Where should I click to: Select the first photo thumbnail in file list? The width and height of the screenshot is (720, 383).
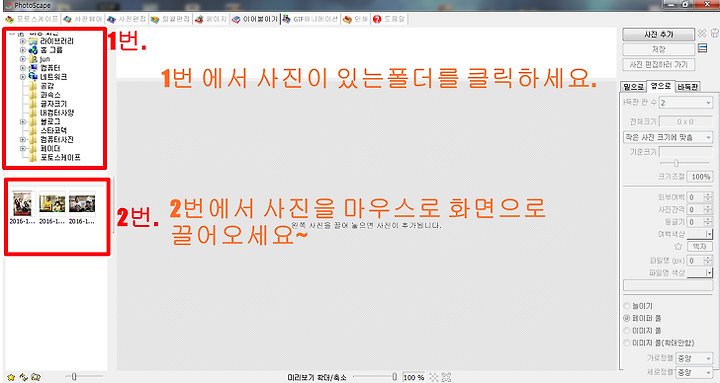pyautogui.click(x=22, y=204)
